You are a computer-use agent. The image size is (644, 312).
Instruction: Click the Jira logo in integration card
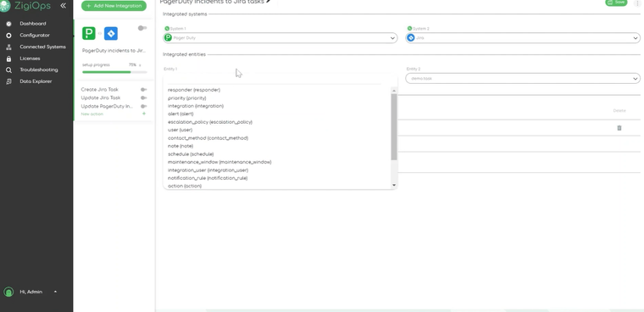coord(111,33)
